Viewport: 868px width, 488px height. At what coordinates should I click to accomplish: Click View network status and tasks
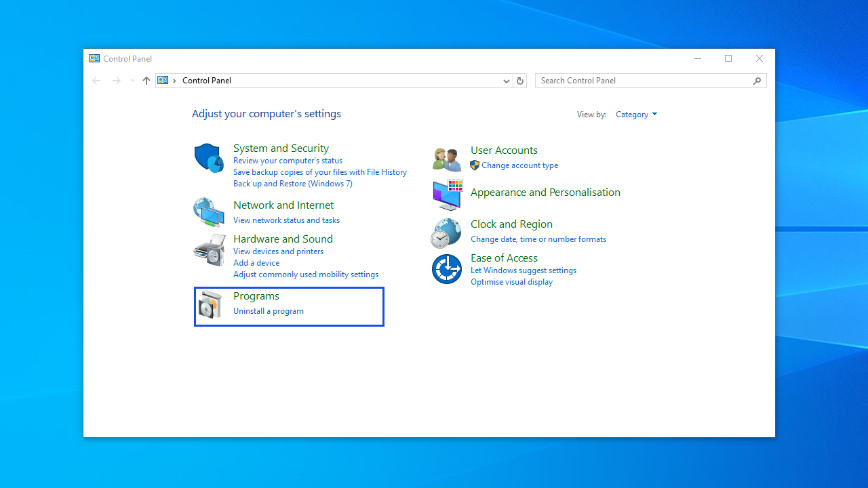(x=286, y=220)
